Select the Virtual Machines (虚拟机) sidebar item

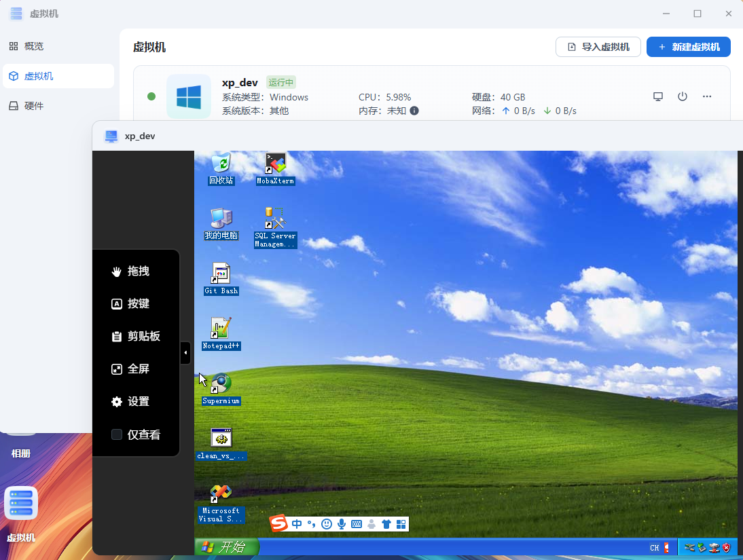[58, 76]
